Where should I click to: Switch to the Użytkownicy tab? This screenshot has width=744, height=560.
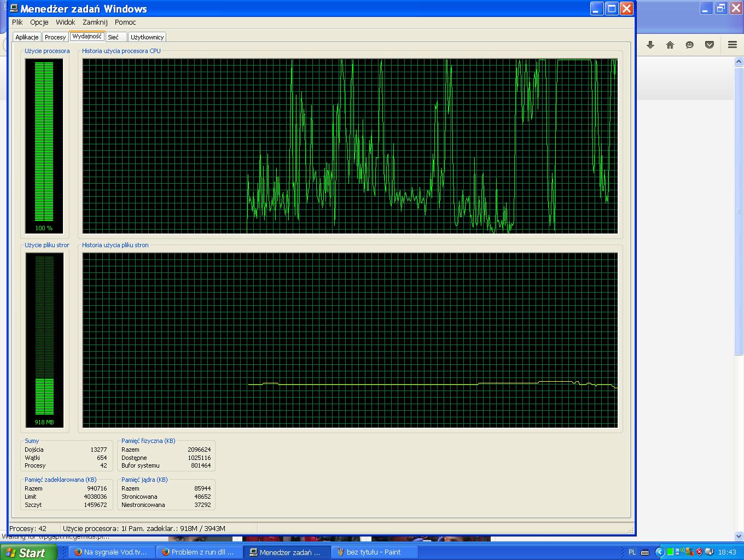click(x=147, y=37)
